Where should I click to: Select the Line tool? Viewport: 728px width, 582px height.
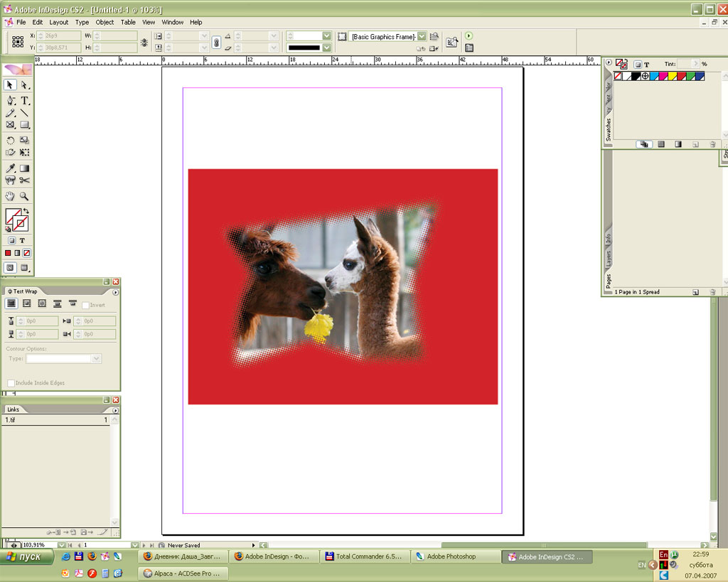[25, 113]
